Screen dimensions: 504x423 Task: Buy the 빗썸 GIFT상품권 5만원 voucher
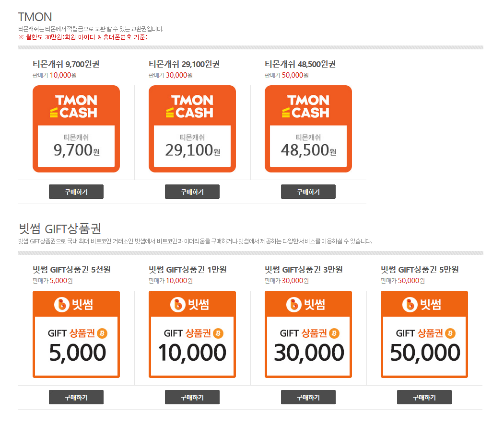(x=424, y=397)
